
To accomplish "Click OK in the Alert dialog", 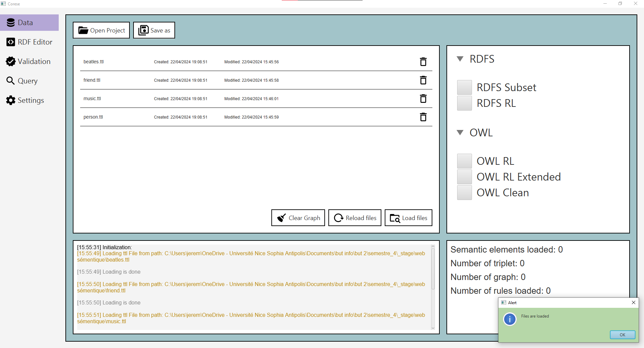I will [622, 335].
